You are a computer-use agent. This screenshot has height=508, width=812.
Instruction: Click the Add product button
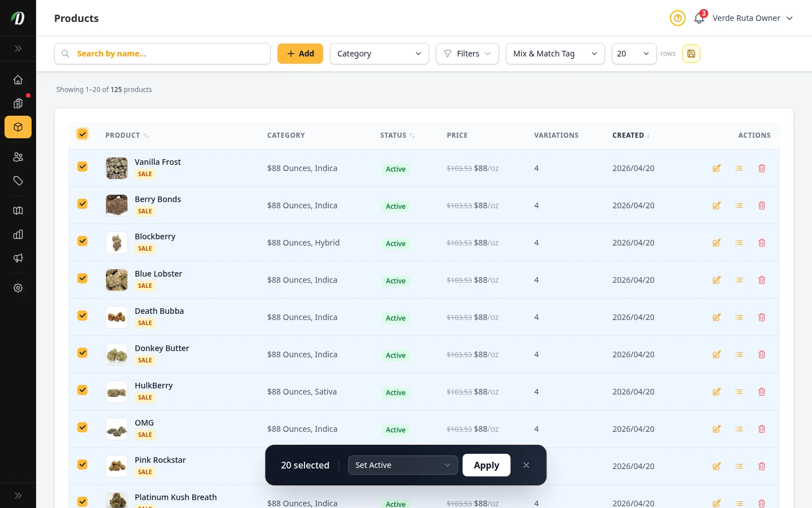300,54
